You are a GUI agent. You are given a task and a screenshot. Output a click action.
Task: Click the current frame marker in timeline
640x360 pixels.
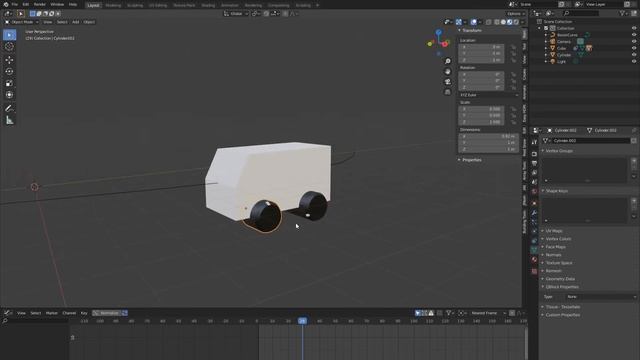[302, 321]
